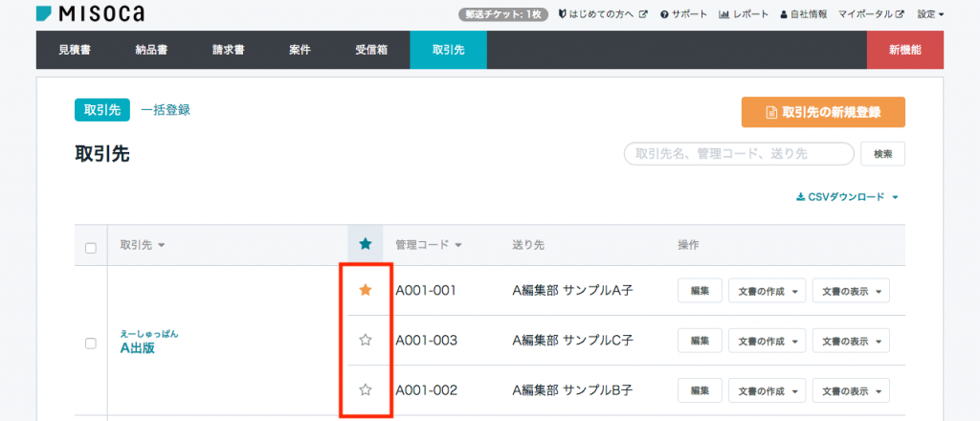Open 文書の表示 dropdown for A001-002
Viewport: 980px width, 421px height.
(851, 391)
